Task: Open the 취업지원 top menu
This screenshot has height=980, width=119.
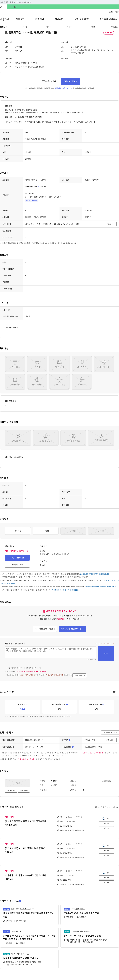Action: coord(40,19)
